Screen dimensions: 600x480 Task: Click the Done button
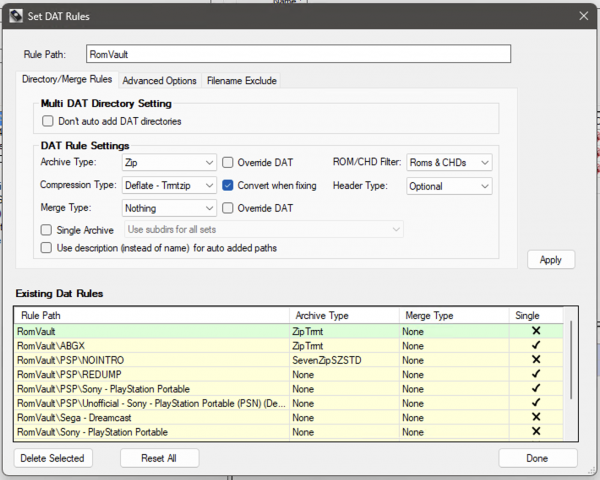click(537, 458)
